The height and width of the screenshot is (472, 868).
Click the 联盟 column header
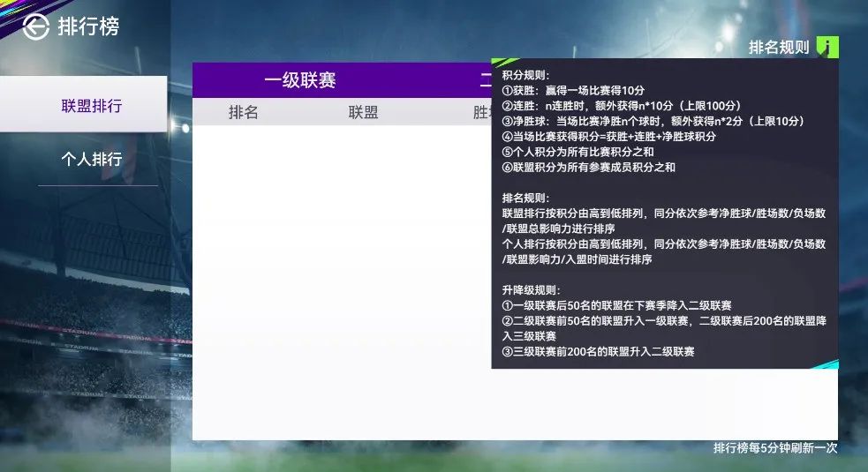(363, 112)
